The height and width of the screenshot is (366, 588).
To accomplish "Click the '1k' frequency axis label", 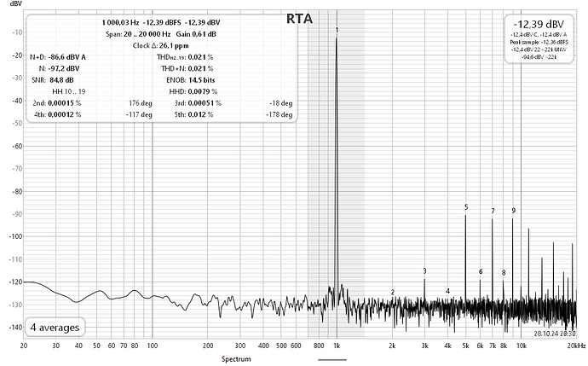I will coord(337,346).
